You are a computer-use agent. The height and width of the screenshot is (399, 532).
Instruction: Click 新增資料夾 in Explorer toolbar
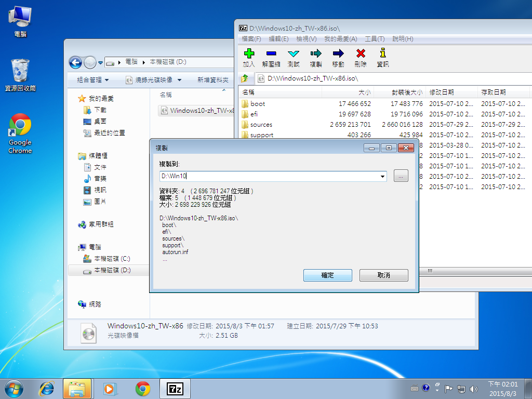pyautogui.click(x=213, y=80)
